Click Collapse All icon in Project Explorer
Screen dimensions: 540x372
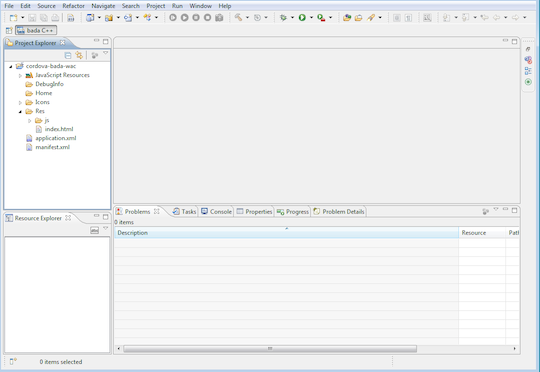(x=68, y=55)
